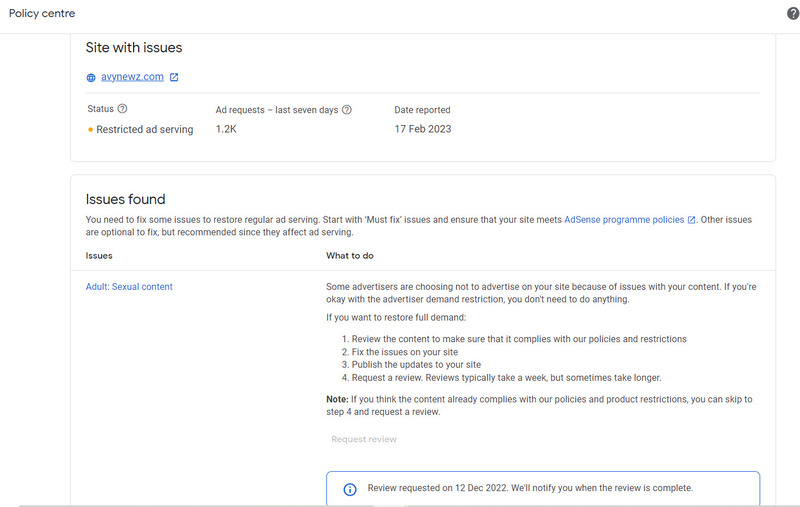Image resolution: width=800 pixels, height=507 pixels.
Task: Open avynewz.com via external link icon
Action: click(174, 77)
